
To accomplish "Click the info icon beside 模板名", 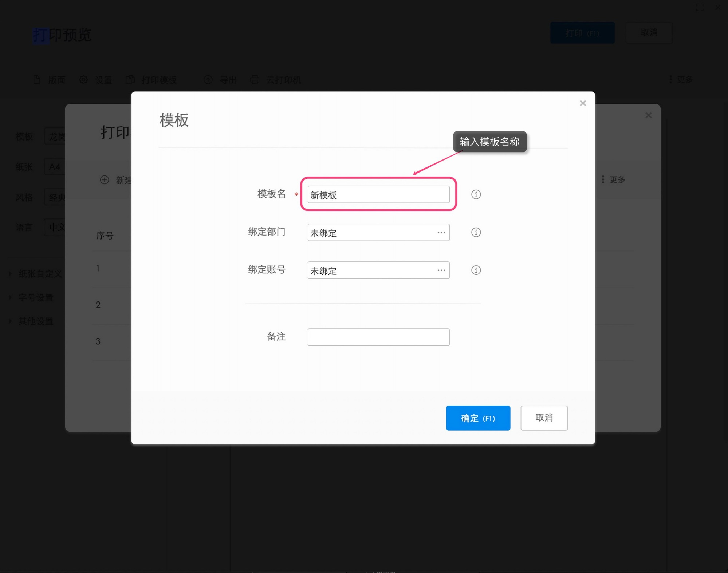I will click(476, 194).
